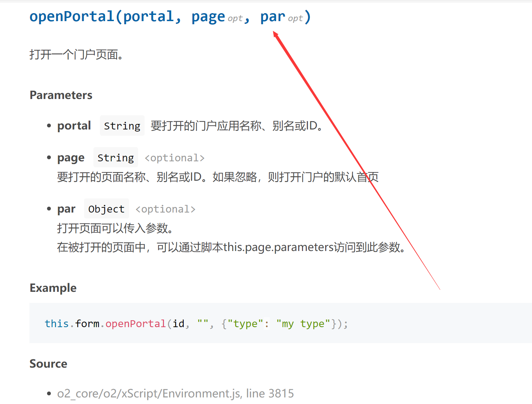Click the text '打开页面可以传入参数。'

[115, 228]
